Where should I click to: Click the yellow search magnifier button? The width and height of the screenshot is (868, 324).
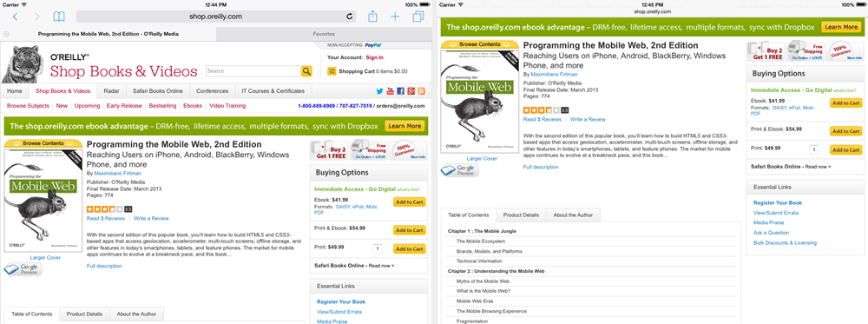306,71
